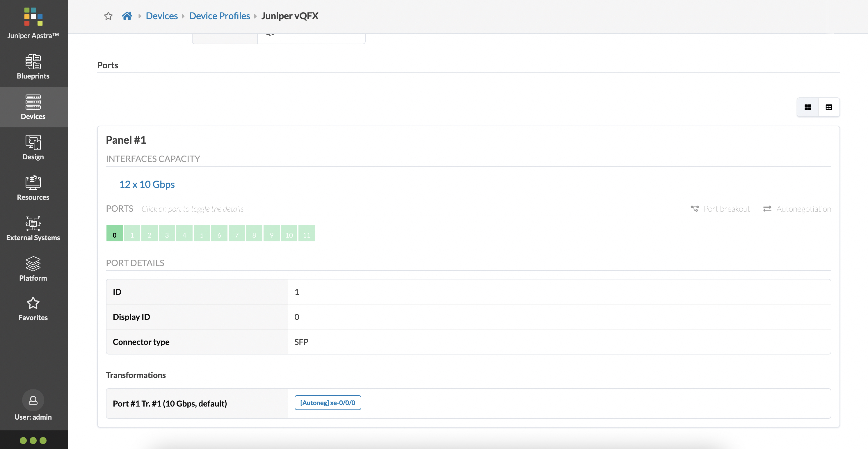Toggle details for port 8
The height and width of the screenshot is (449, 868).
pos(255,234)
